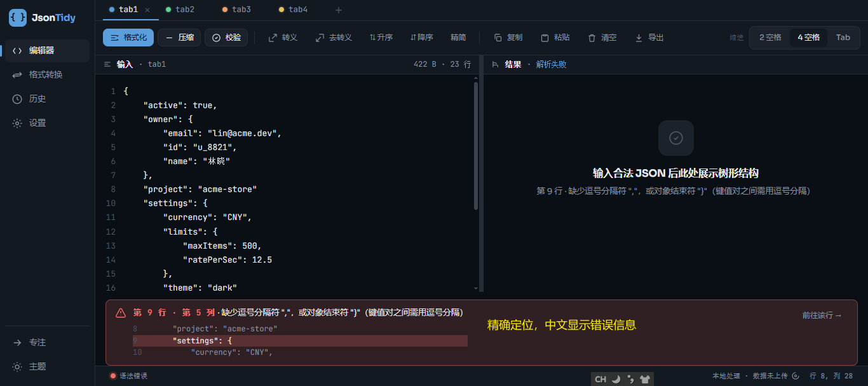Add a new tab with the plus button
Screen dimensions: 868x386
[x=339, y=10]
